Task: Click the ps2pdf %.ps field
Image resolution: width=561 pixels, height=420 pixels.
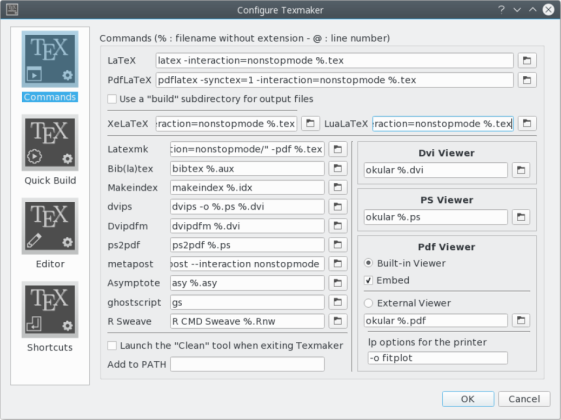Action: (x=247, y=245)
